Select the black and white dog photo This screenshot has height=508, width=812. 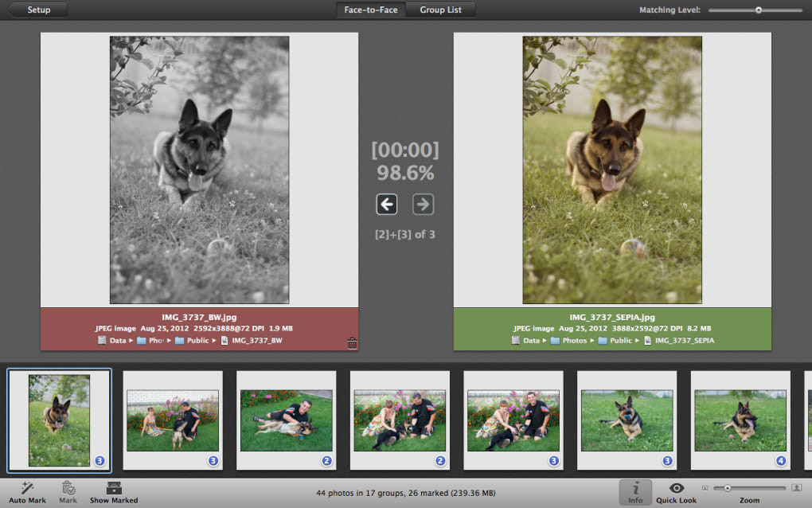coord(199,170)
